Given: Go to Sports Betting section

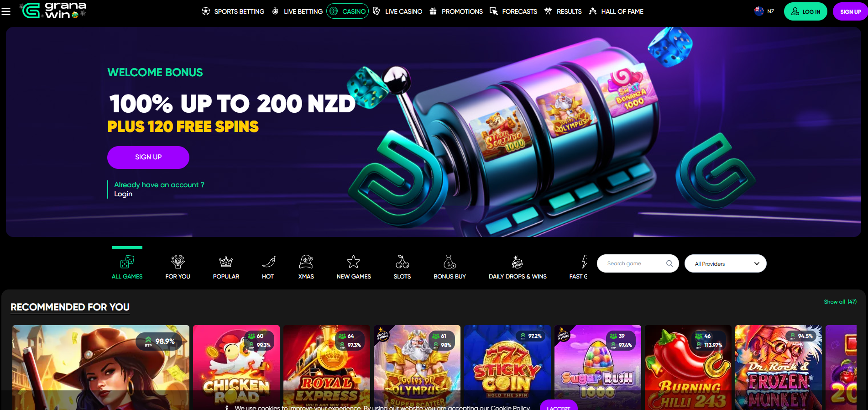Looking at the screenshot, I should point(233,11).
